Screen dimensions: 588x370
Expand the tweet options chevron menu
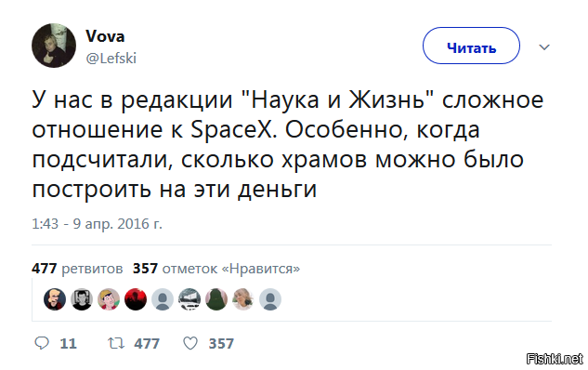pyautogui.click(x=544, y=47)
